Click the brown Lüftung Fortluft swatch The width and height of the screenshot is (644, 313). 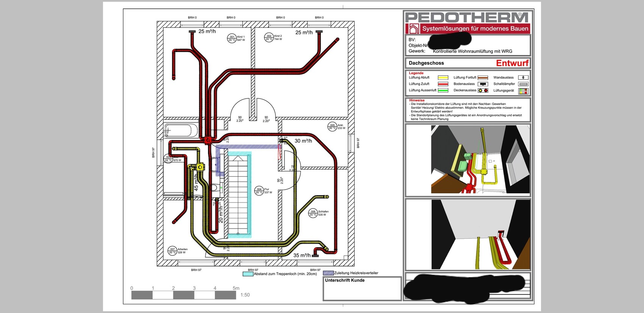tap(483, 78)
